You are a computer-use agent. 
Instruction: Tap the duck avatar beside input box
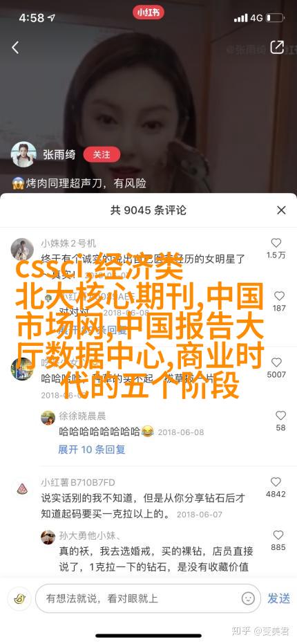(x=19, y=598)
